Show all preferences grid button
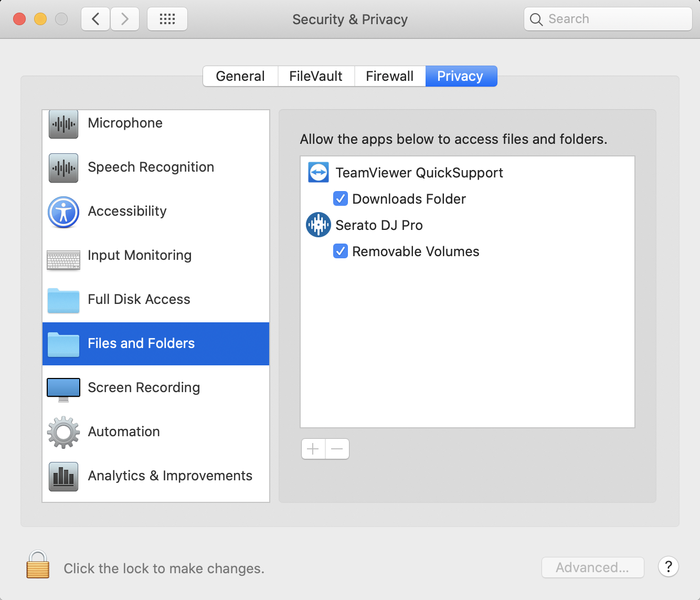The height and width of the screenshot is (600, 700). point(167,19)
